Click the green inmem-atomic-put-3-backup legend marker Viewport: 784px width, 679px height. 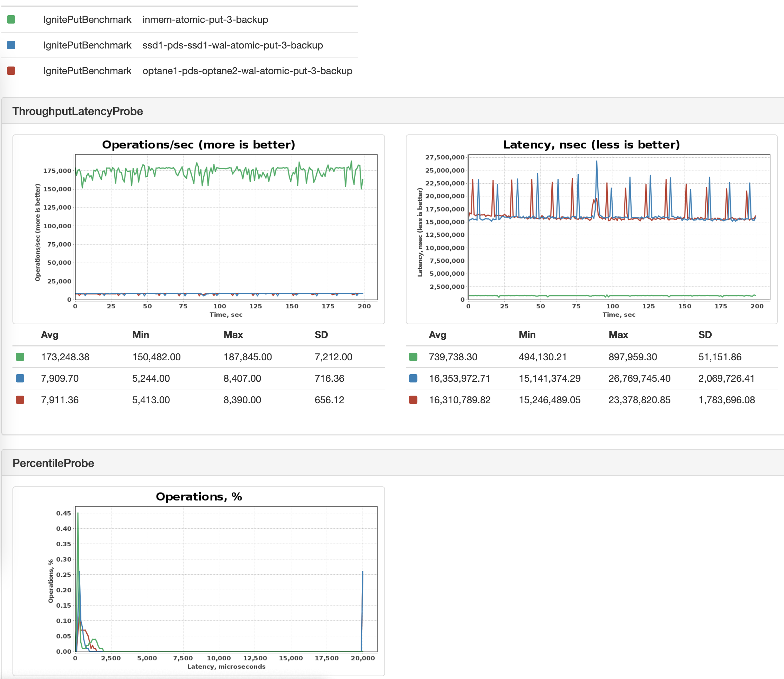pyautogui.click(x=11, y=19)
